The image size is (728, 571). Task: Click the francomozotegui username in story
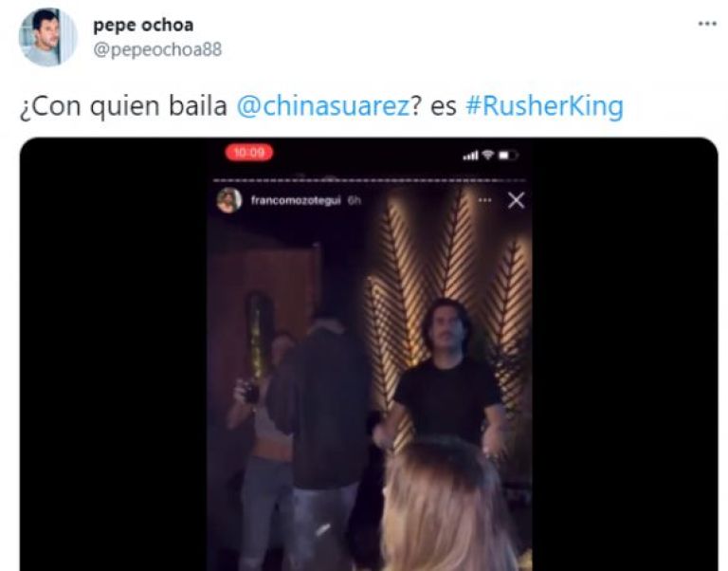296,200
